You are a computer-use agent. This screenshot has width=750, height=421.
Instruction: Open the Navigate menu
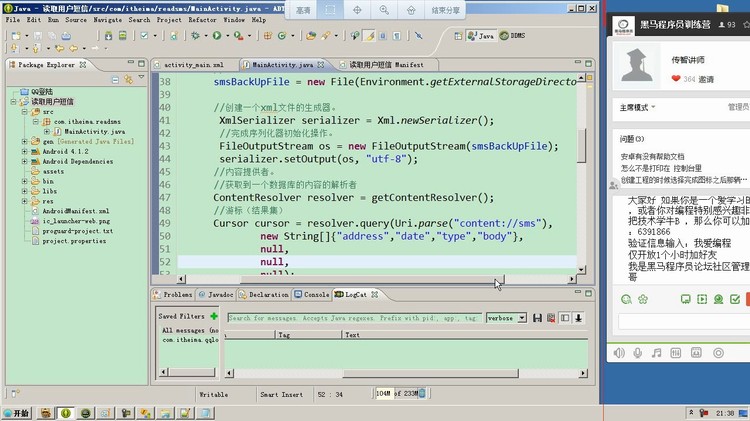click(x=108, y=20)
